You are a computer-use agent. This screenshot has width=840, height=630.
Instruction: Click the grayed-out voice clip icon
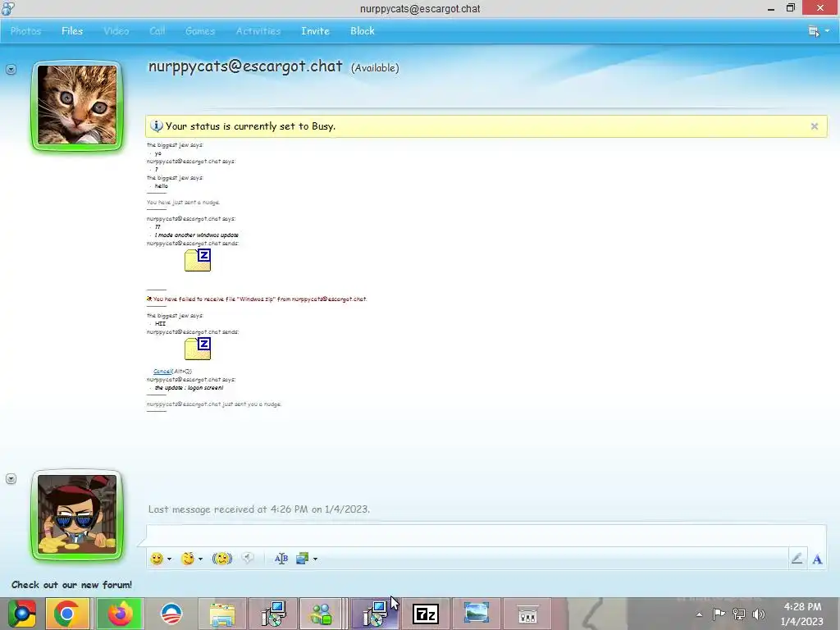(248, 558)
